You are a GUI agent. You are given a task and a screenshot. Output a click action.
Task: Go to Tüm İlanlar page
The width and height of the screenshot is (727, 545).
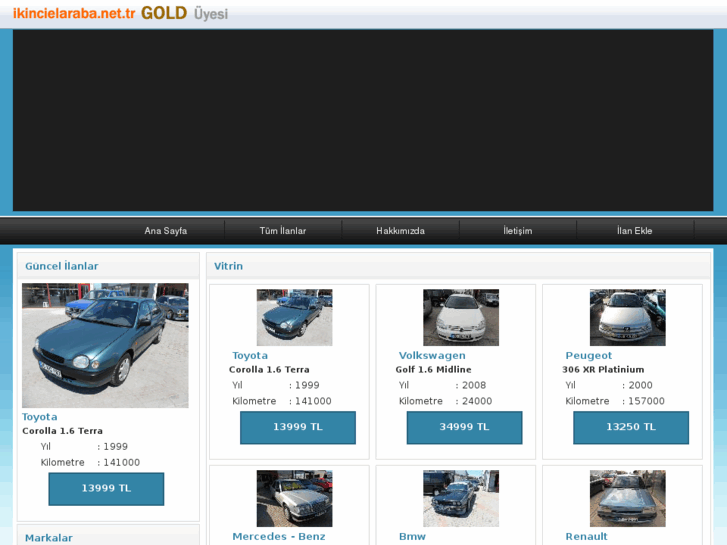pos(283,231)
